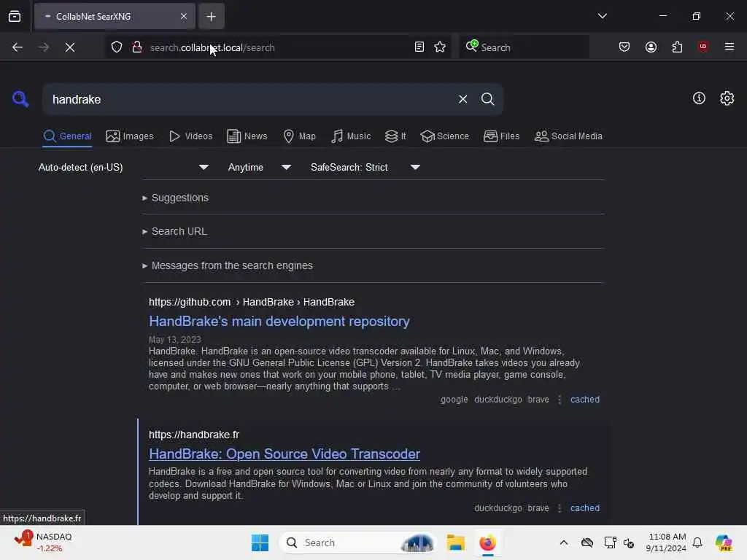This screenshot has width=747, height=560.
Task: Go back with browser back arrow
Action: (18, 47)
